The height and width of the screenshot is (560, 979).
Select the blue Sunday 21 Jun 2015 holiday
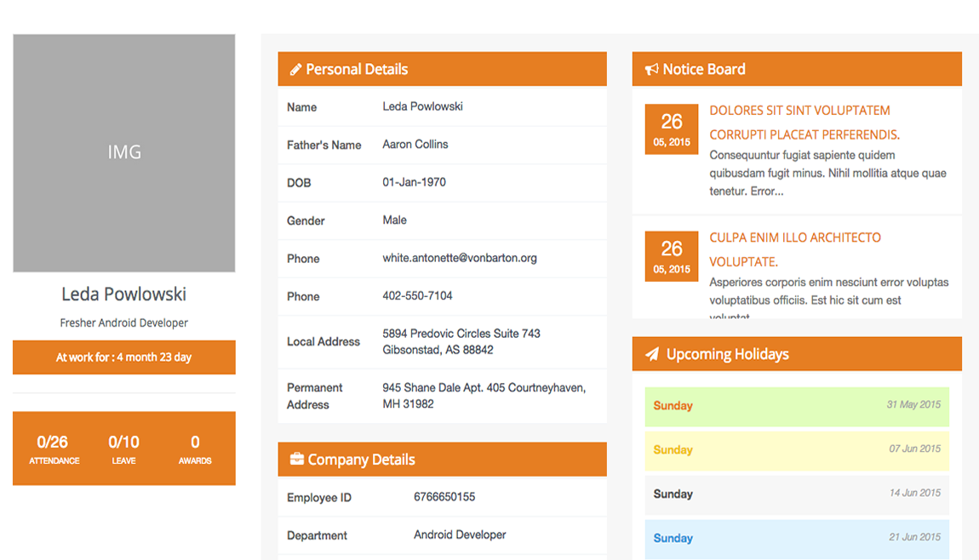[796, 539]
